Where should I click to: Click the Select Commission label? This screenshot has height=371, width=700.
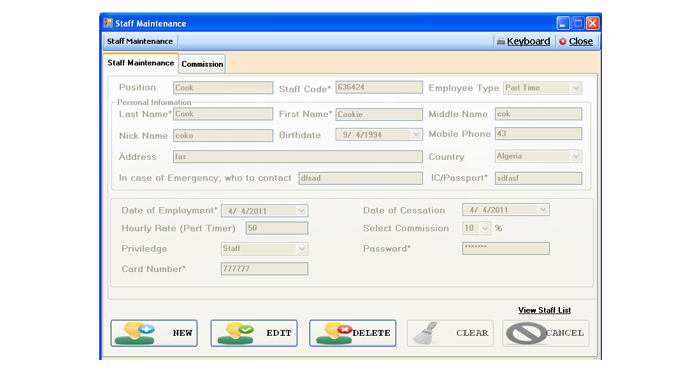[406, 228]
